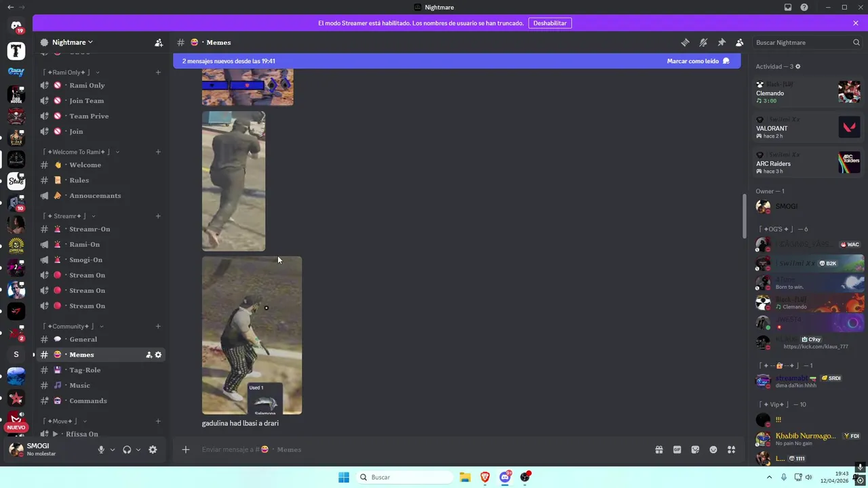Open user settings gear icon

point(153,449)
